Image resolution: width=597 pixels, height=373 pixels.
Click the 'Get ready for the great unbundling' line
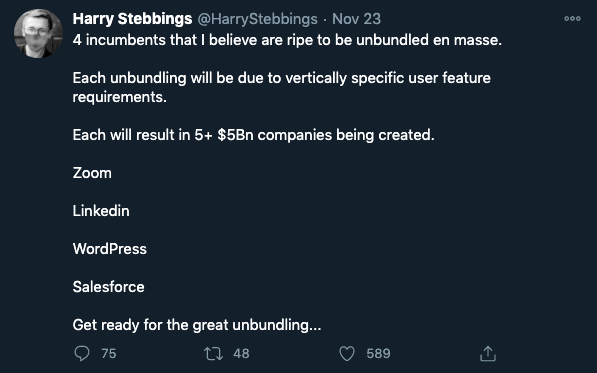(x=197, y=325)
